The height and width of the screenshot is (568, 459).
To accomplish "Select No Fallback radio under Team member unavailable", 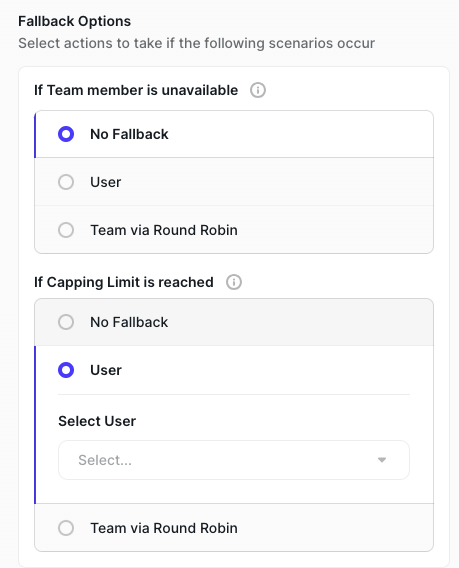I will (66, 134).
